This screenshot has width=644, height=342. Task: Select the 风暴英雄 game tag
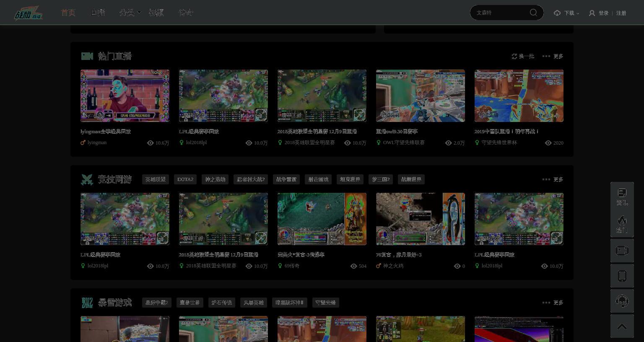254,303
